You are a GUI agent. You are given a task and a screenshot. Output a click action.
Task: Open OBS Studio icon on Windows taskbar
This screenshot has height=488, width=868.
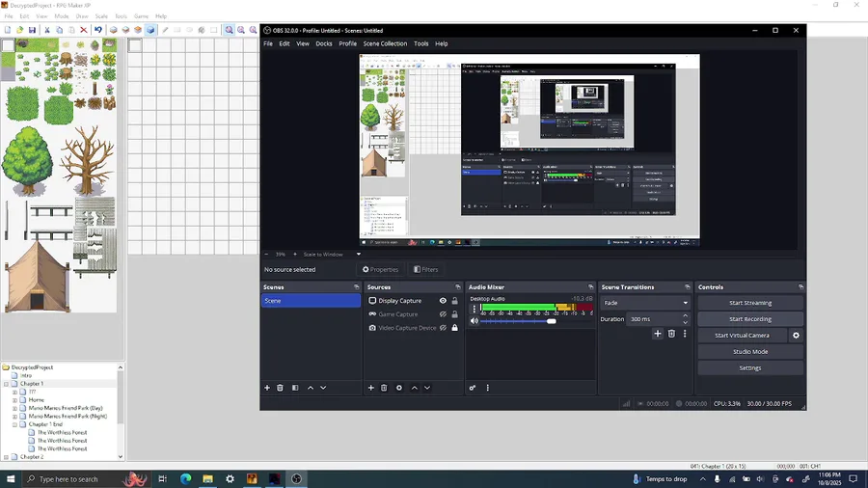pyautogui.click(x=296, y=478)
